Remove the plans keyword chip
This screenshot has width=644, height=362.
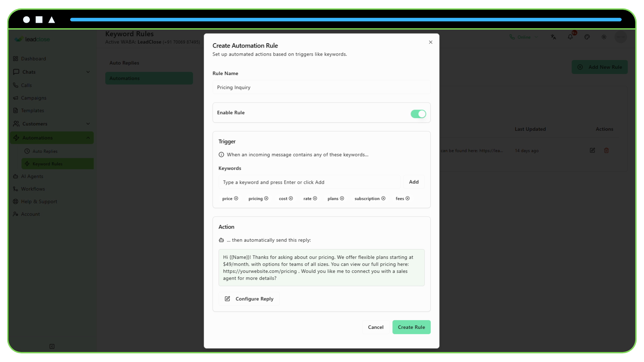[342, 198]
